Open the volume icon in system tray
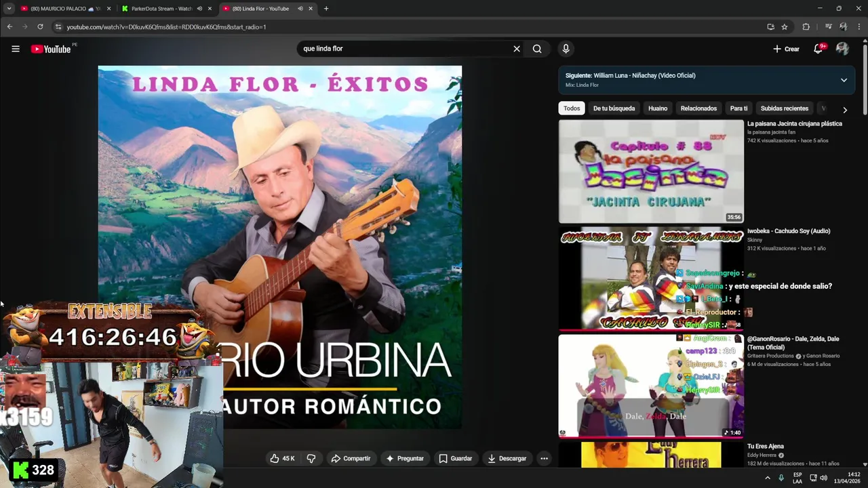 [823, 478]
